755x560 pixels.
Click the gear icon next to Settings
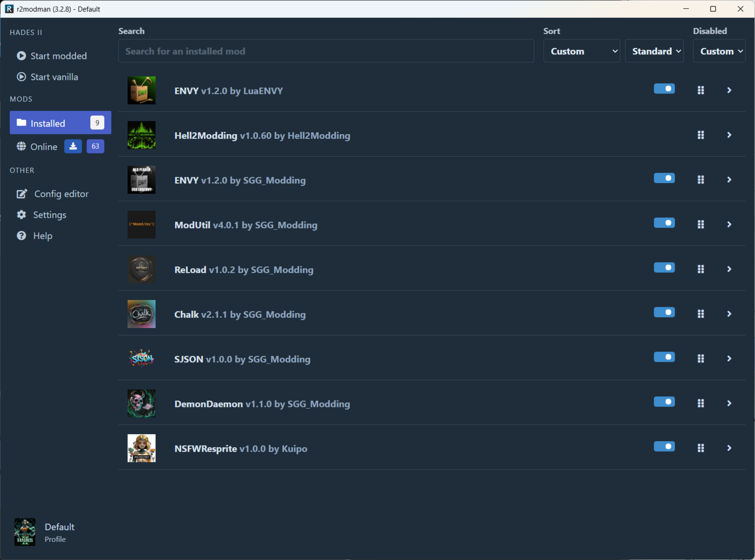(21, 215)
